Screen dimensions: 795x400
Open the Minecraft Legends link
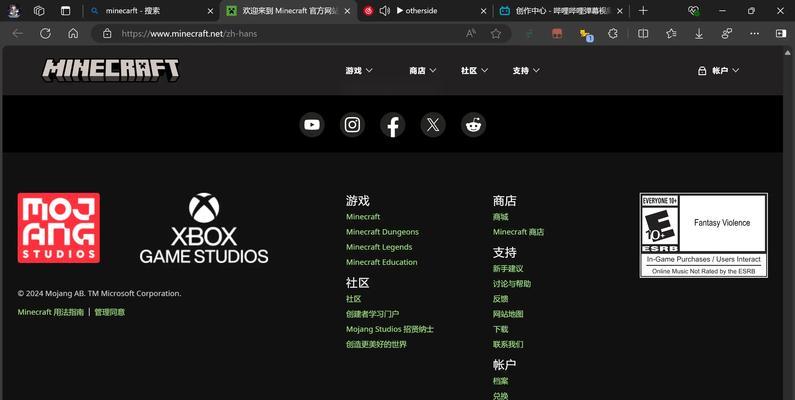point(379,247)
